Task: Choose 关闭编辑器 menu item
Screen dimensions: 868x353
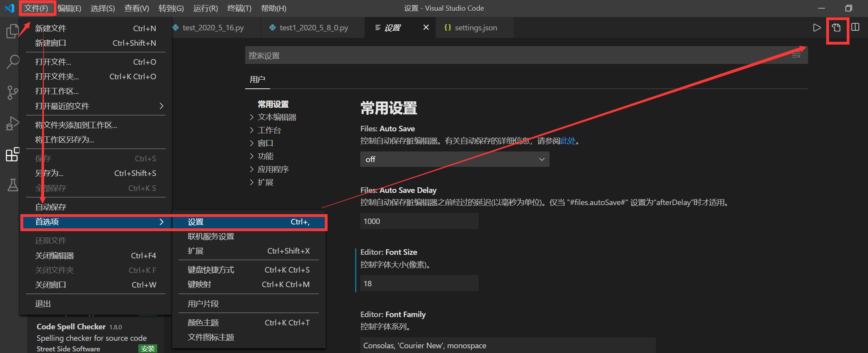Action: [x=95, y=256]
